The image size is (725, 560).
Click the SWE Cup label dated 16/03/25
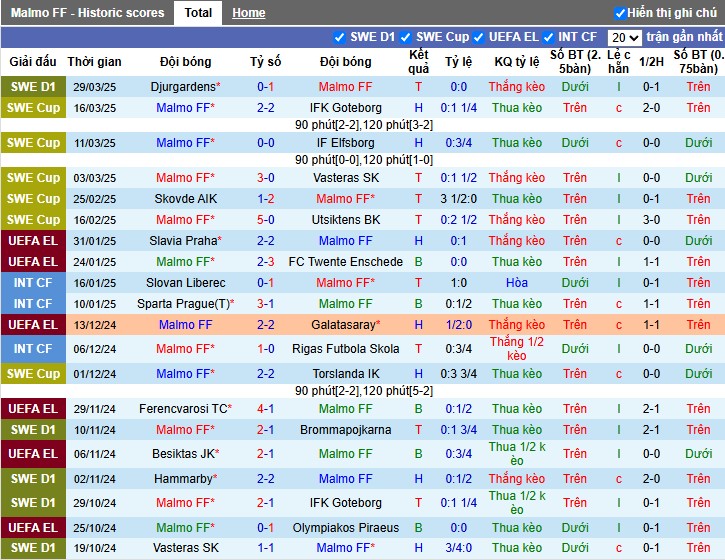pyautogui.click(x=33, y=108)
